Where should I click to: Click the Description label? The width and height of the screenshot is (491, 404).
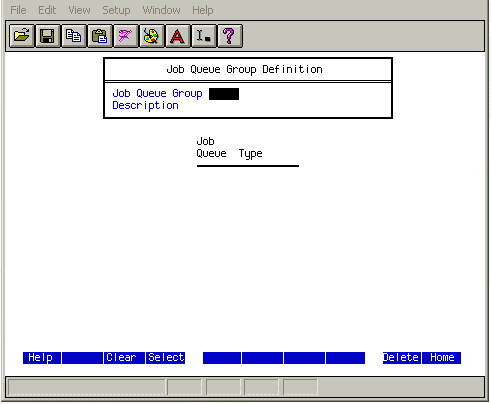pos(145,106)
